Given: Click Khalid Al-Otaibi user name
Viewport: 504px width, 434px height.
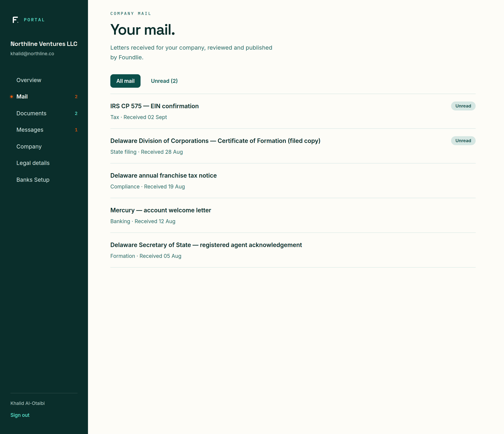Looking at the screenshot, I should click(27, 403).
